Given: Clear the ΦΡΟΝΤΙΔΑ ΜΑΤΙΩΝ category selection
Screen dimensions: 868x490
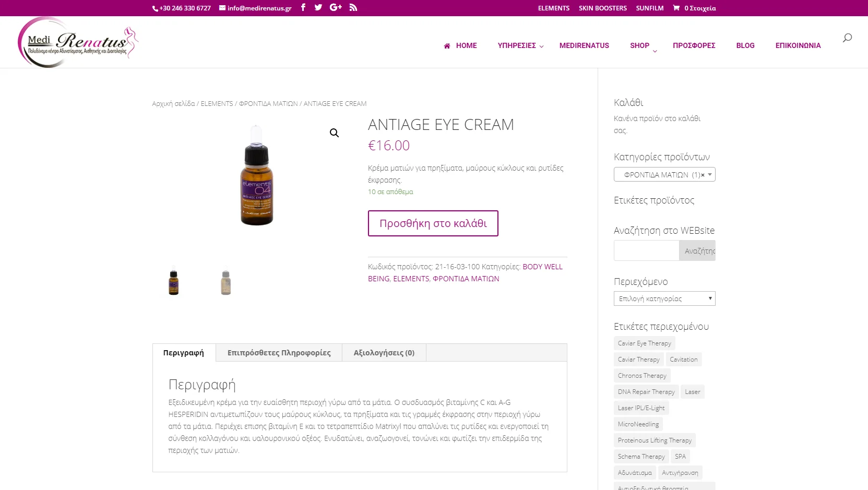Looking at the screenshot, I should click(703, 175).
